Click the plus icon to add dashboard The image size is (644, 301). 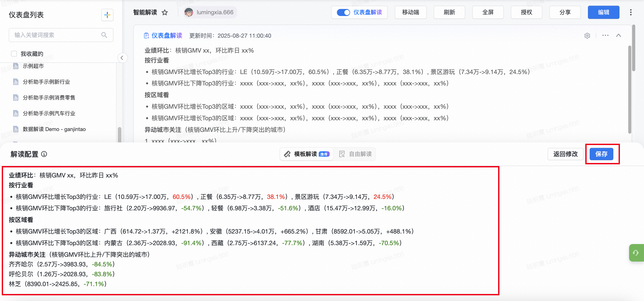107,15
